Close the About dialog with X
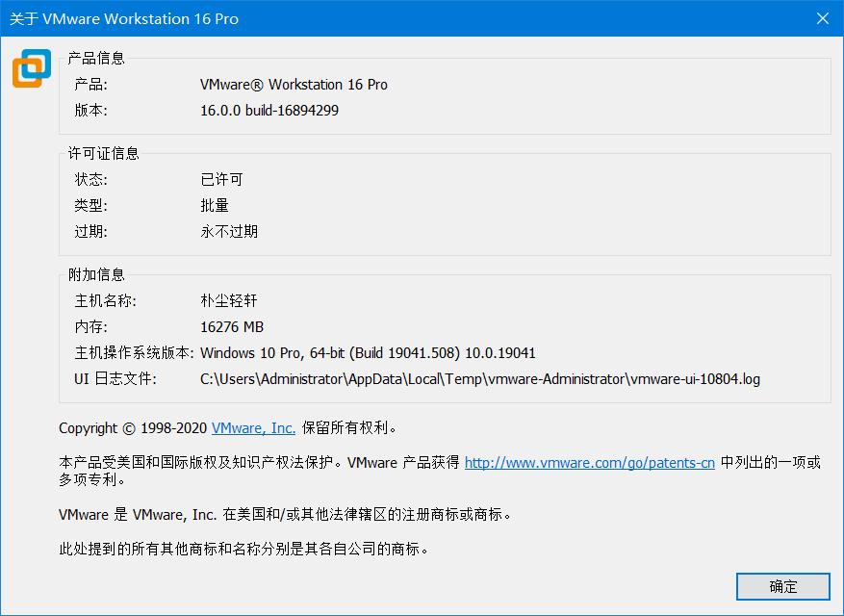Image resolution: width=844 pixels, height=616 pixels. coord(823,17)
